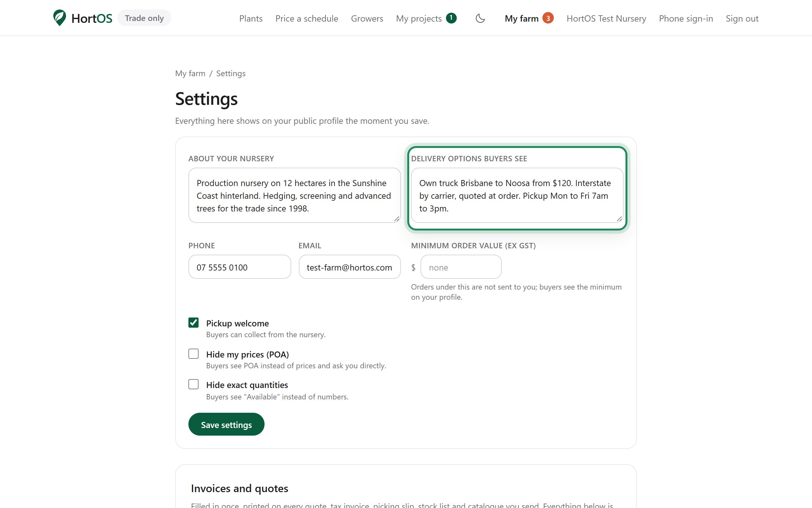This screenshot has width=812, height=508.
Task: Click the Trade only badge
Action: coord(144,18)
